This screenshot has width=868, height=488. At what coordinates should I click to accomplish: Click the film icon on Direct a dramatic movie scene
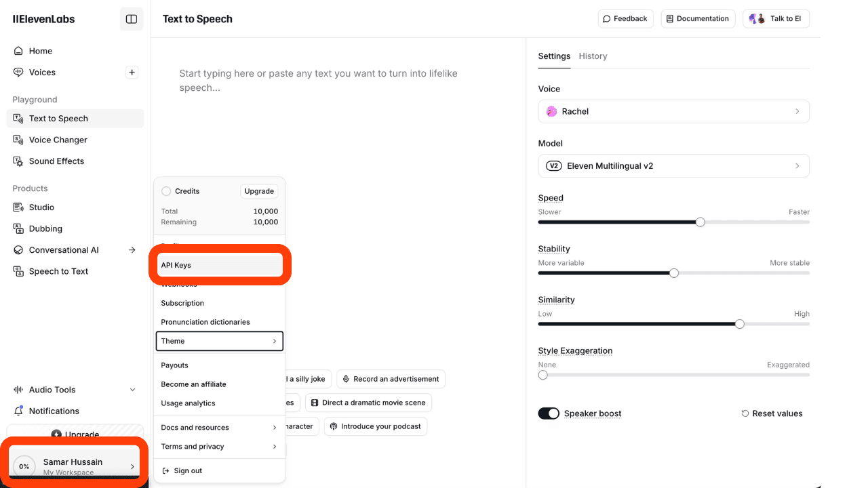coord(315,403)
